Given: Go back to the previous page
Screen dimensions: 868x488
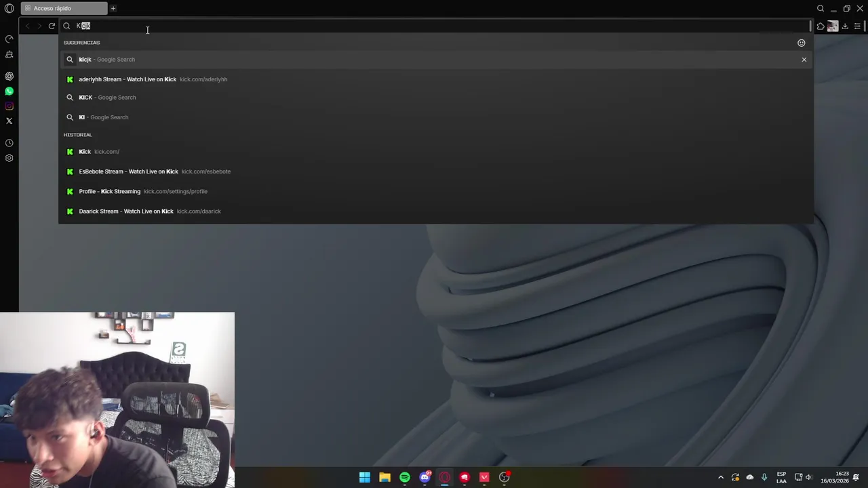Looking at the screenshot, I should tap(28, 26).
